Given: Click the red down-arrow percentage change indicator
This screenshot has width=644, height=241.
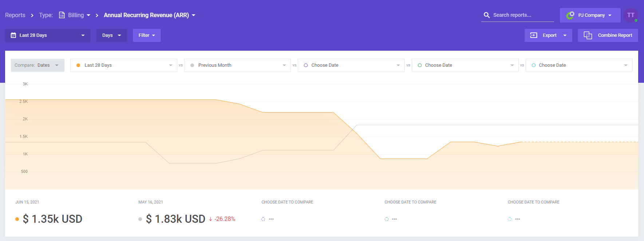Looking at the screenshot, I should pos(210,219).
